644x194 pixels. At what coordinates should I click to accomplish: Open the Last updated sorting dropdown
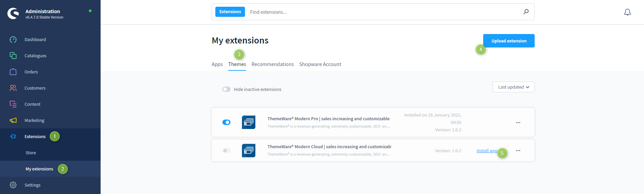[513, 87]
